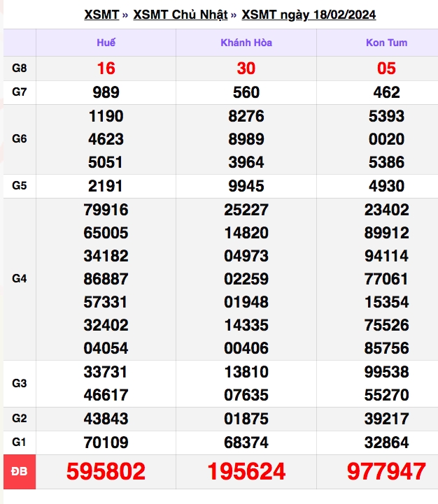Select the Khánh Hòa column header

246,43
